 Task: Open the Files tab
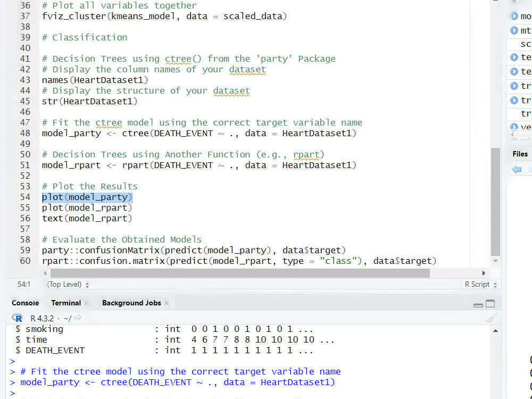pos(520,154)
